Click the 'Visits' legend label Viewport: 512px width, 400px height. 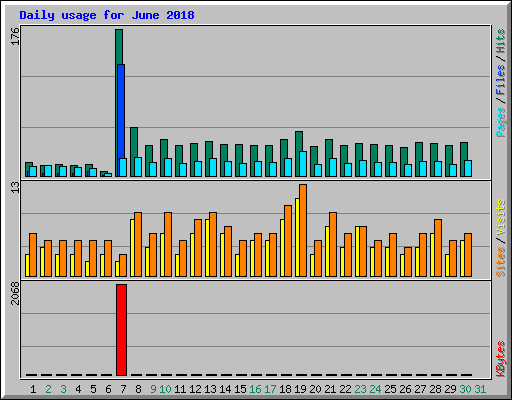(500, 217)
